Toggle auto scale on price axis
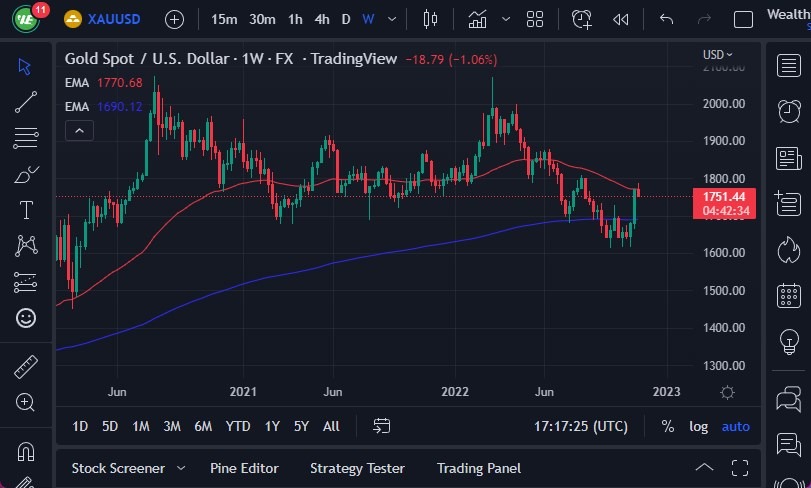This screenshot has height=488, width=811. pyautogui.click(x=735, y=426)
